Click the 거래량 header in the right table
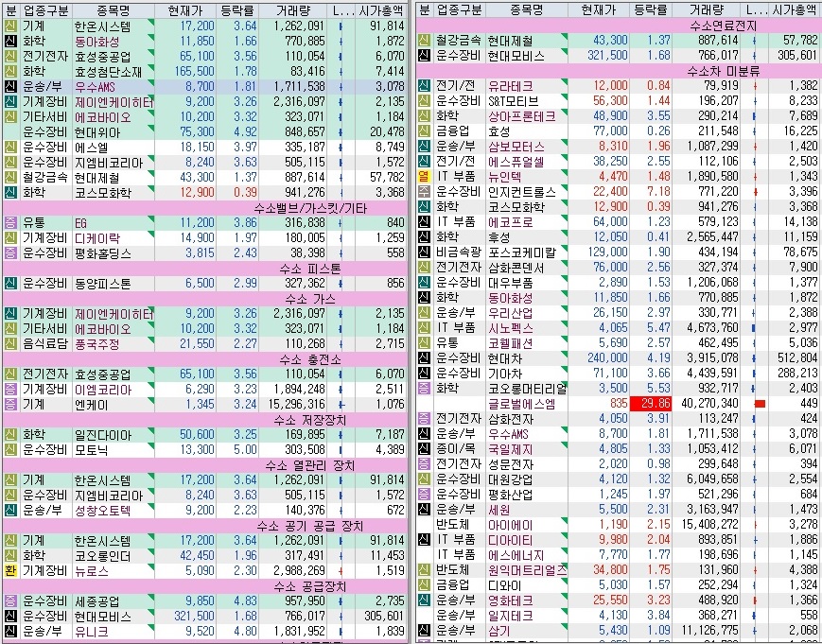This screenshot has height=644, width=822. point(707,9)
